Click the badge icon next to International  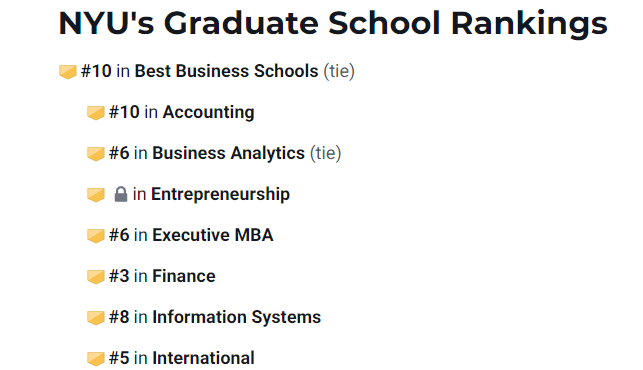[96, 359]
